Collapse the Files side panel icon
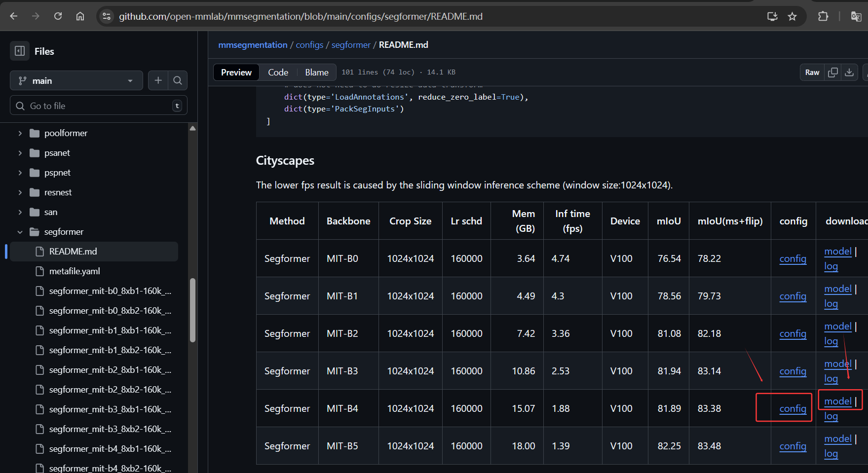 [20, 51]
